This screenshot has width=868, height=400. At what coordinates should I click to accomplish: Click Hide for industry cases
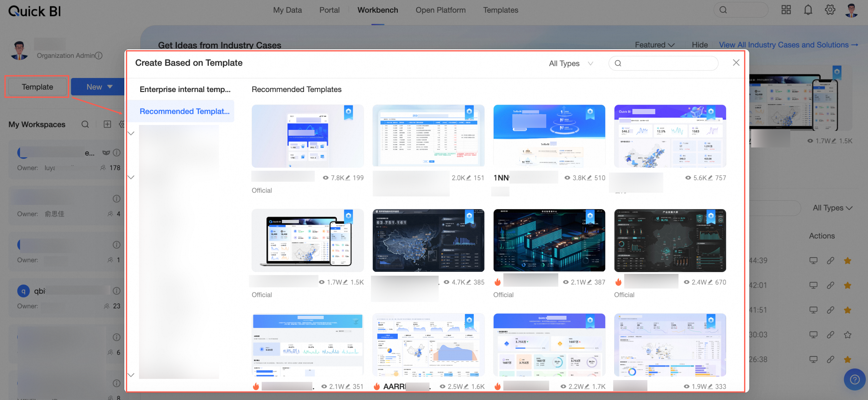pyautogui.click(x=700, y=45)
